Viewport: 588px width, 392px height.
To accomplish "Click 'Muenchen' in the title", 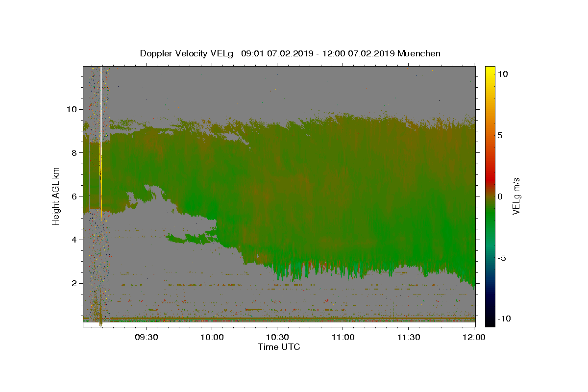I will coord(419,53).
